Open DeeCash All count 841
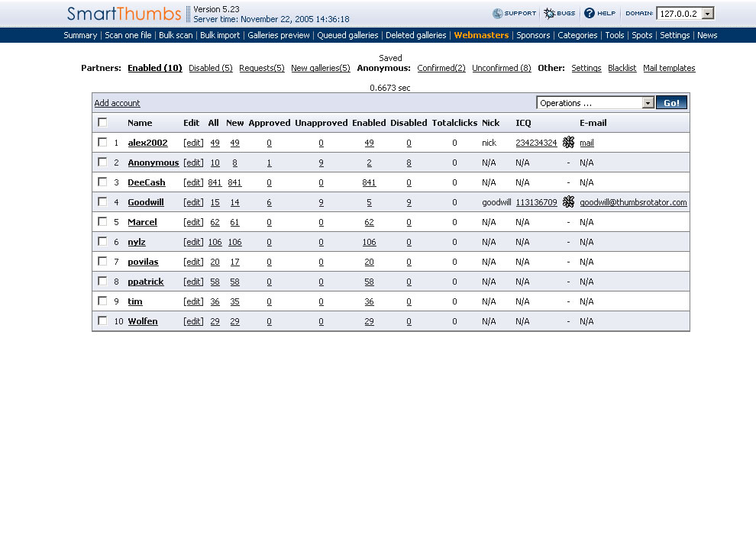756x554 pixels. point(215,182)
